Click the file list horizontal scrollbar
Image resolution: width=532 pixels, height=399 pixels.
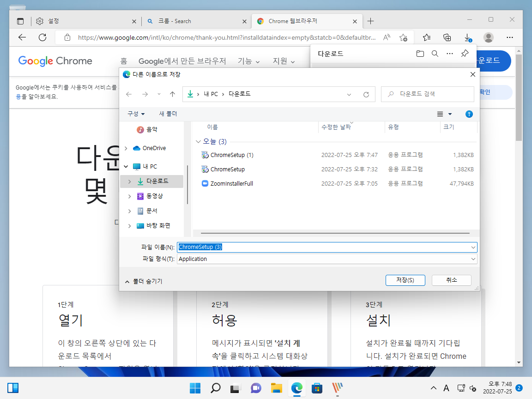coord(335,233)
